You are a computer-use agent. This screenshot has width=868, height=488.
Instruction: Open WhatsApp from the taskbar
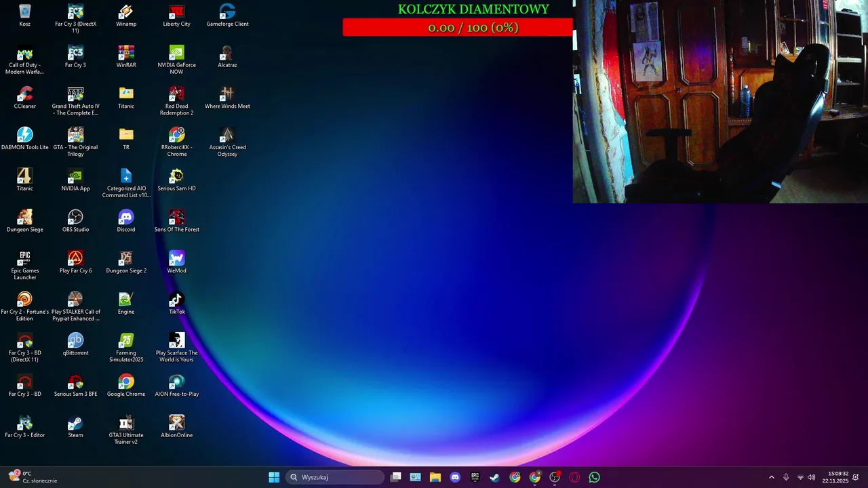(x=595, y=477)
